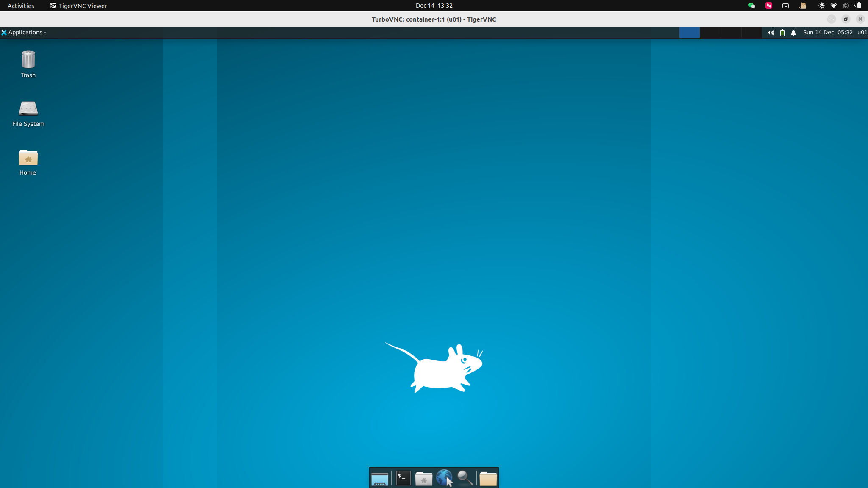Switch to the second workspace in the pager

tap(710, 33)
